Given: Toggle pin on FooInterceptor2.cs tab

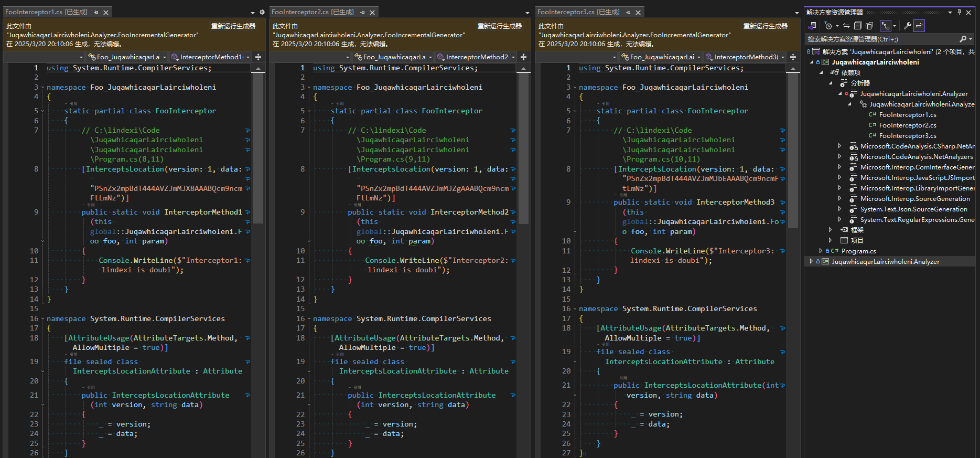Looking at the screenshot, I should click(x=362, y=12).
